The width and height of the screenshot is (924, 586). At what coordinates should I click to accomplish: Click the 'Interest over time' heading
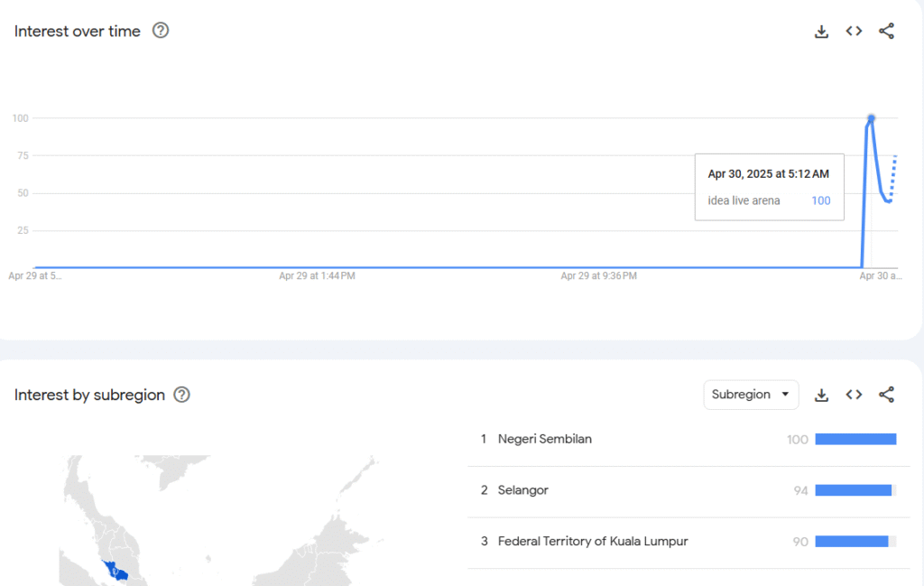(78, 32)
